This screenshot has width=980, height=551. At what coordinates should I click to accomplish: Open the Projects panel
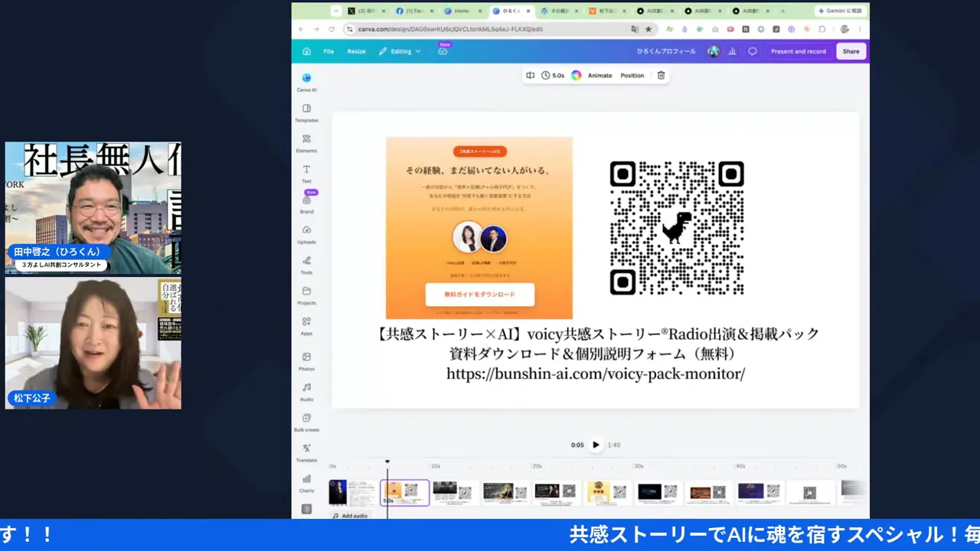point(306,295)
